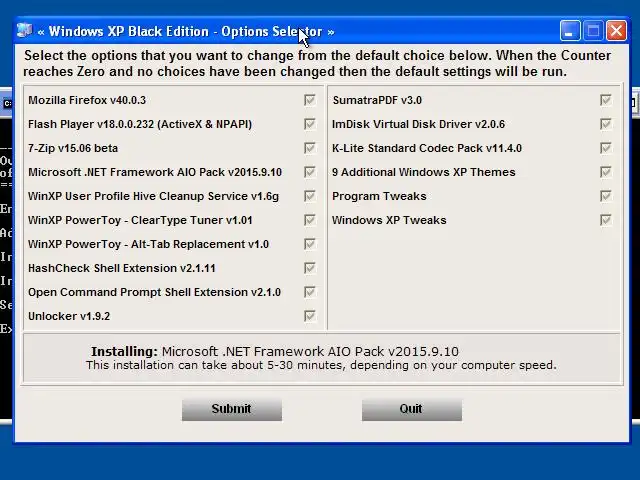Image resolution: width=640 pixels, height=480 pixels.
Task: Toggle the Program Tweaks checkbox
Action: [606, 196]
